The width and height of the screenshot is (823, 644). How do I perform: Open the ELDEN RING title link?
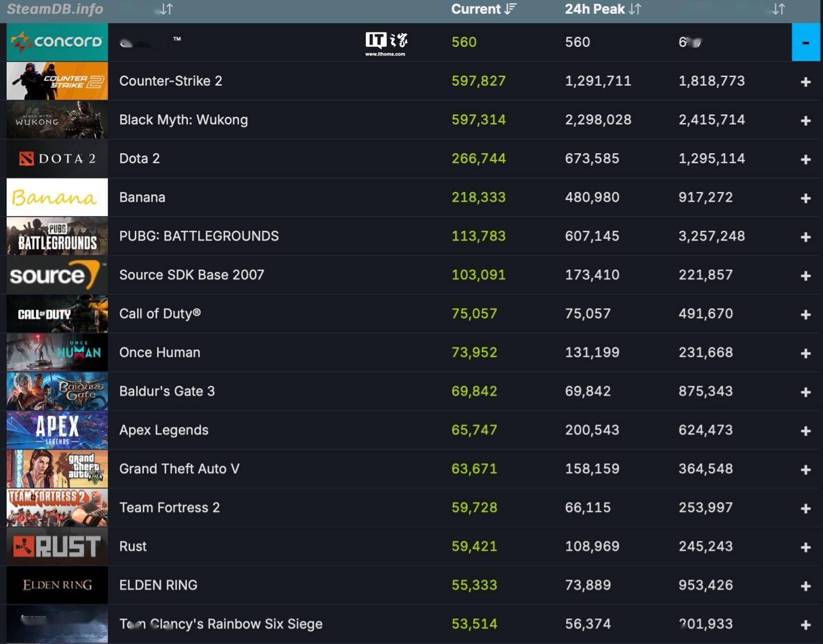(x=158, y=585)
